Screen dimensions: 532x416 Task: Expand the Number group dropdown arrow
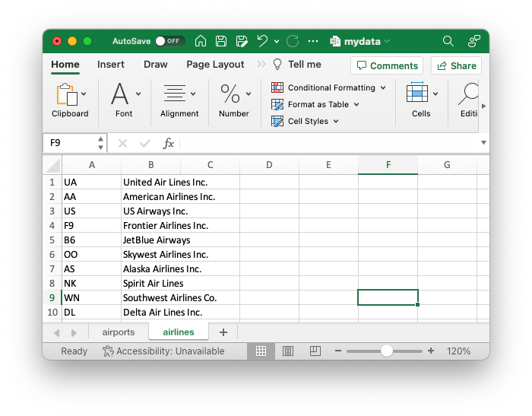click(249, 94)
